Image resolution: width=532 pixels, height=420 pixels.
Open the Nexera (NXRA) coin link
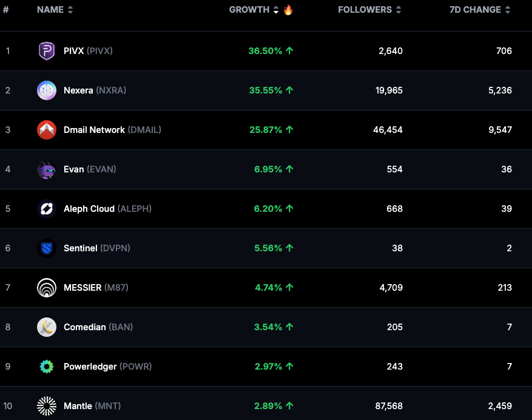point(95,90)
